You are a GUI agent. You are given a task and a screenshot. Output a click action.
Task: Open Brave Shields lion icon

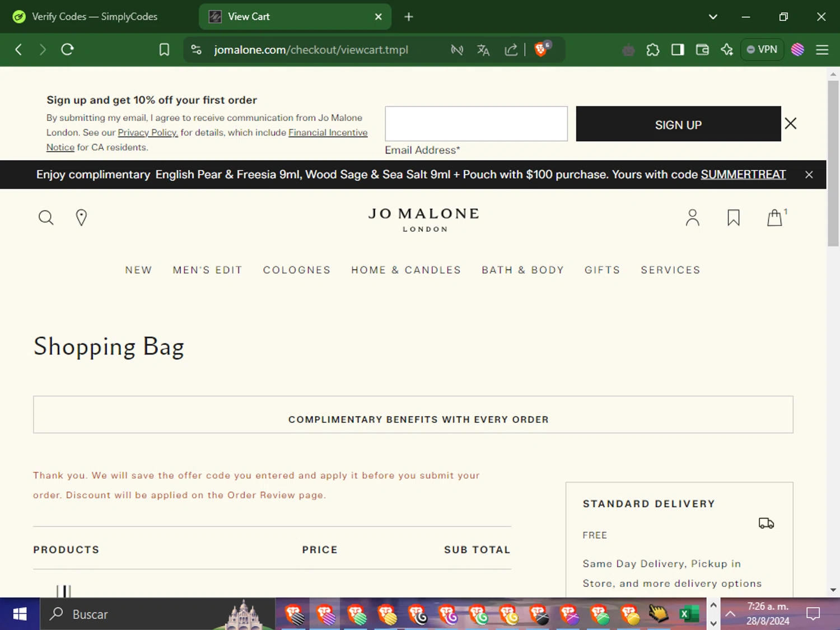pos(542,49)
